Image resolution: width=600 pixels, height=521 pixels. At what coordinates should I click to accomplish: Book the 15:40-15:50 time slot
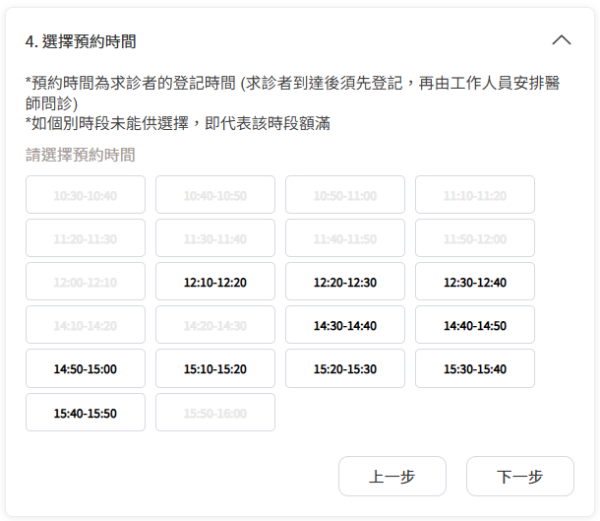[85, 412]
